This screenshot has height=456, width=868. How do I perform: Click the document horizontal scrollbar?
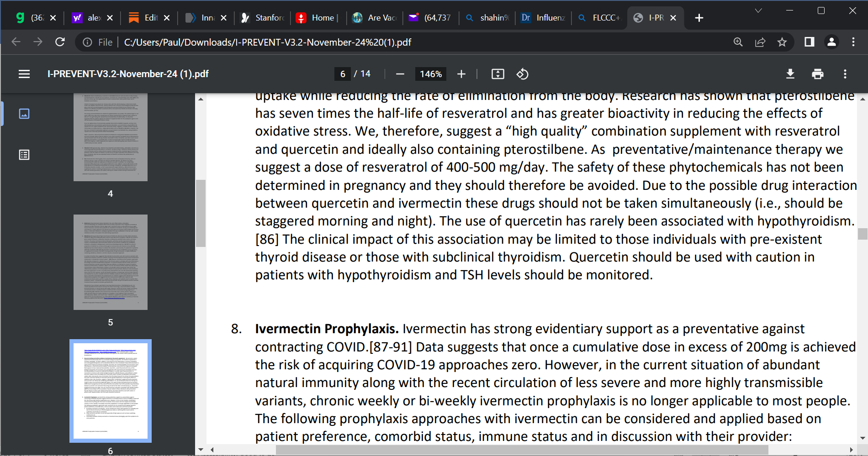(x=522, y=450)
